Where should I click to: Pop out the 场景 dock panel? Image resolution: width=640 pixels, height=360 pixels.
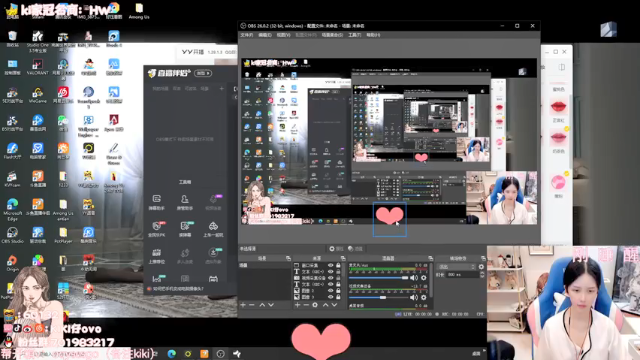[x=288, y=258]
